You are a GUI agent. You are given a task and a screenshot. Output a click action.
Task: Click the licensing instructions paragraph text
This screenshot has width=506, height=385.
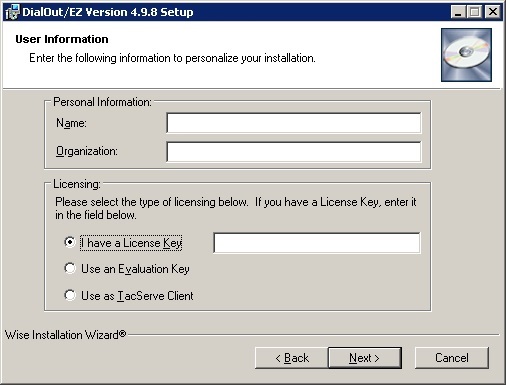click(x=236, y=208)
